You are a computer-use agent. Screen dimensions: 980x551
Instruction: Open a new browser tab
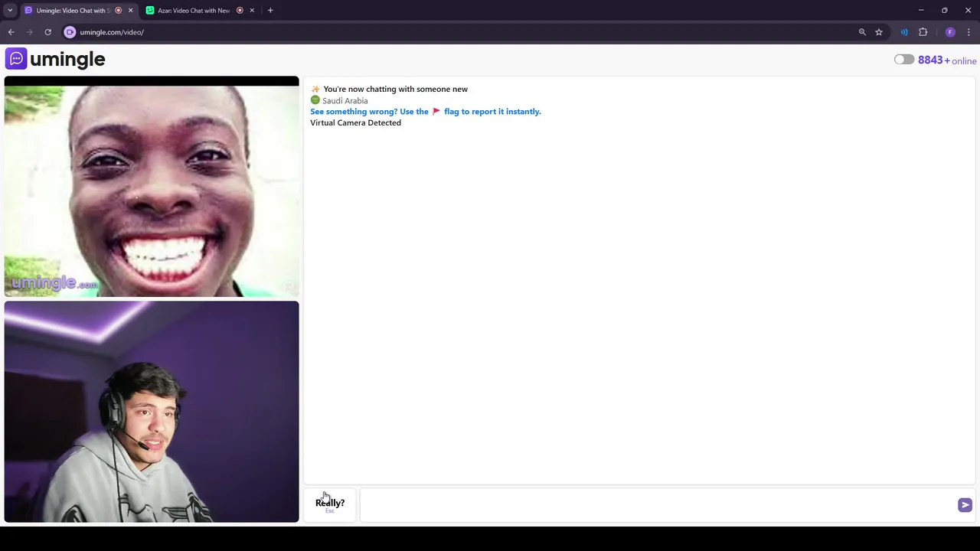coord(270,11)
